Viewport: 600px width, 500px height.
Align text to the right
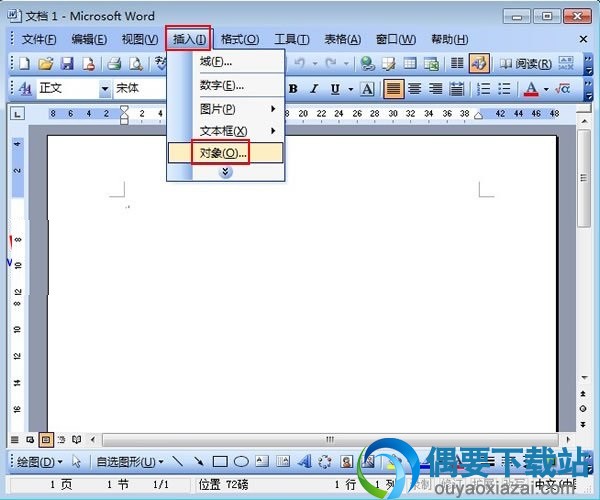435,89
